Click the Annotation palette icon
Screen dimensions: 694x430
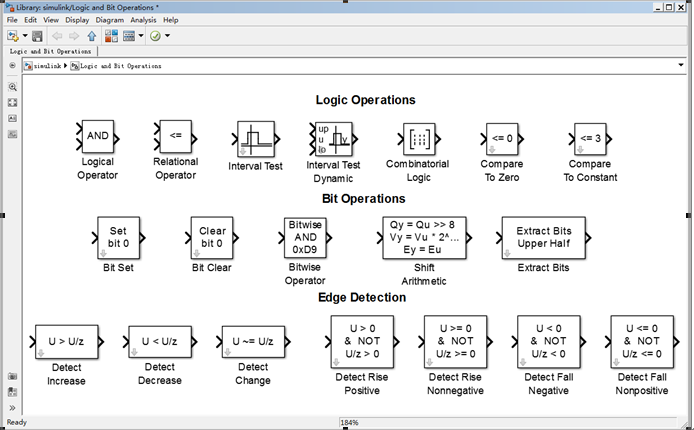tap(12, 119)
